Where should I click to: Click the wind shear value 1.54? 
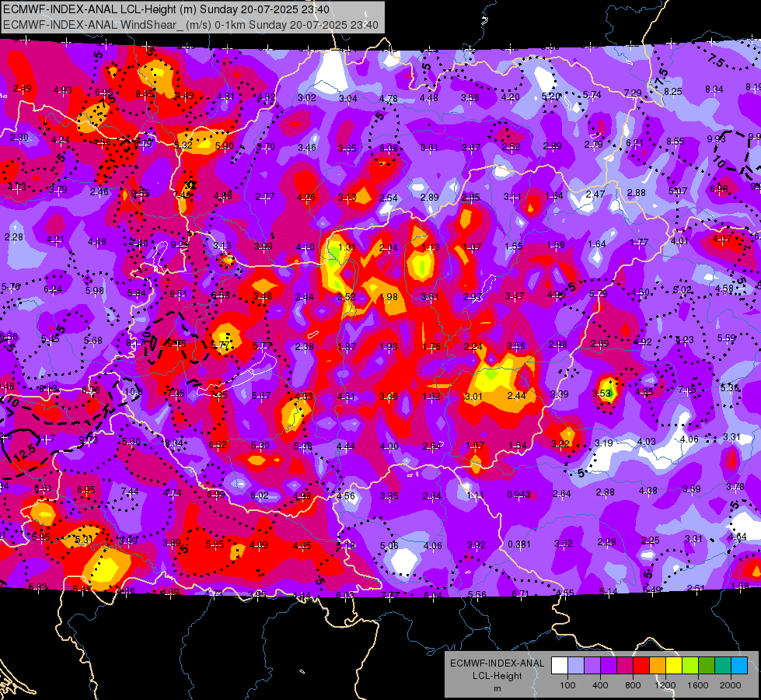point(518,446)
